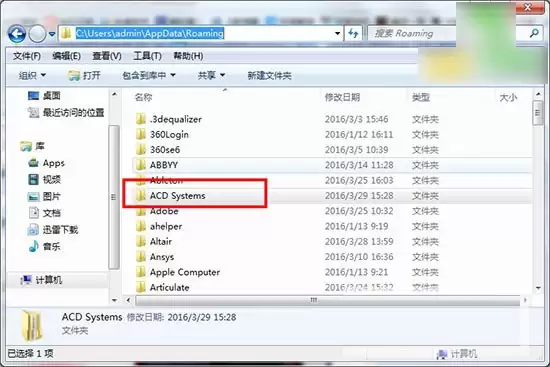Image resolution: width=550 pixels, height=367 pixels.
Task: Open the 帮助(H) menu
Action: (188, 56)
